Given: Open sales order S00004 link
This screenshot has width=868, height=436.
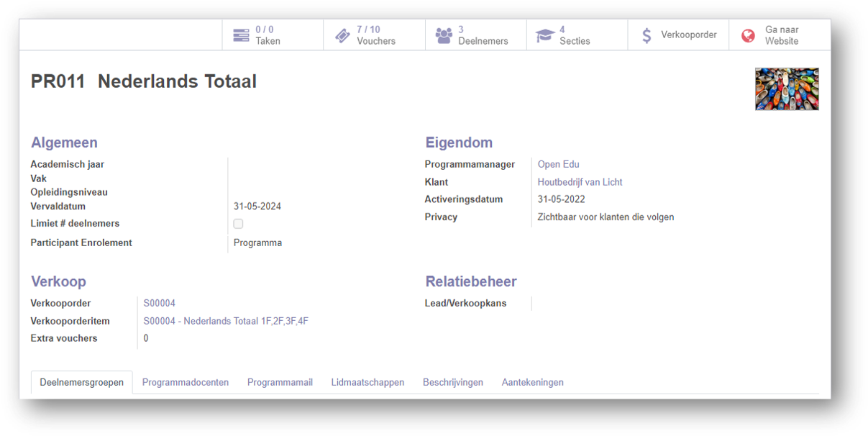Looking at the screenshot, I should (x=160, y=304).
